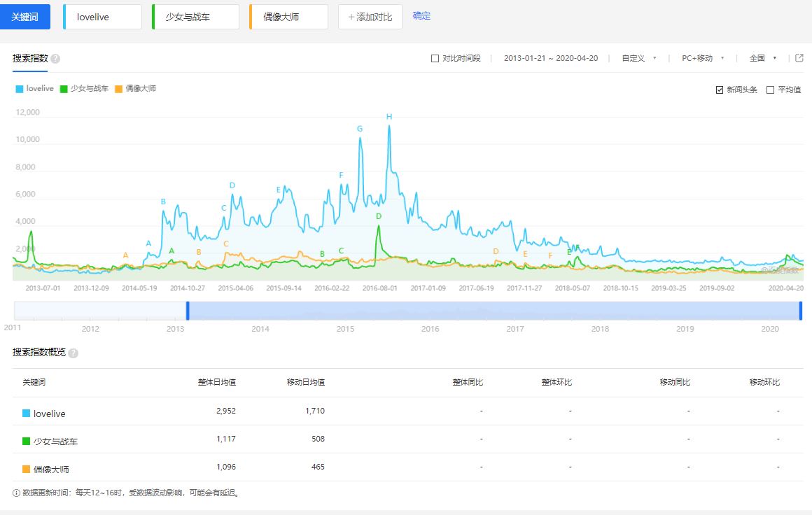Click the blue news marker G on the chart
Screen dimensions: 812x515
point(360,129)
